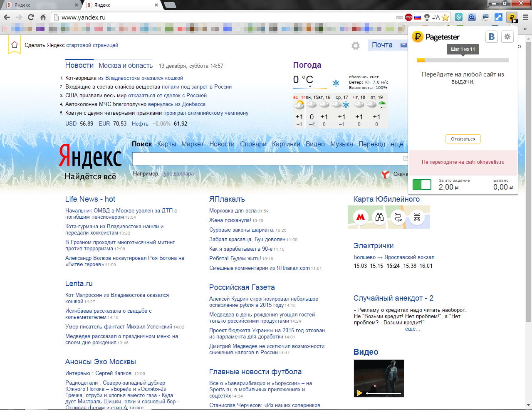Screen dimensions: 532x410
Task: Click the video seek bar under thumbnail
Action: tap(384, 393)
